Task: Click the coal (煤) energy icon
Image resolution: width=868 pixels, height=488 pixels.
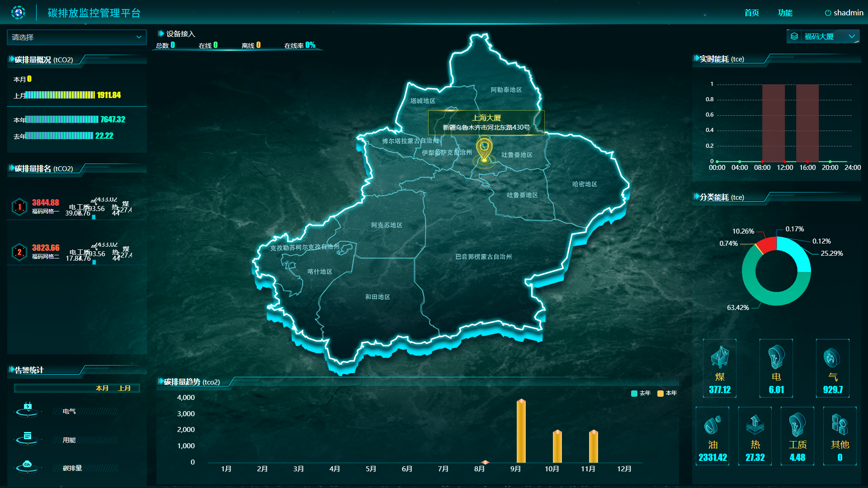Action: pyautogui.click(x=719, y=357)
